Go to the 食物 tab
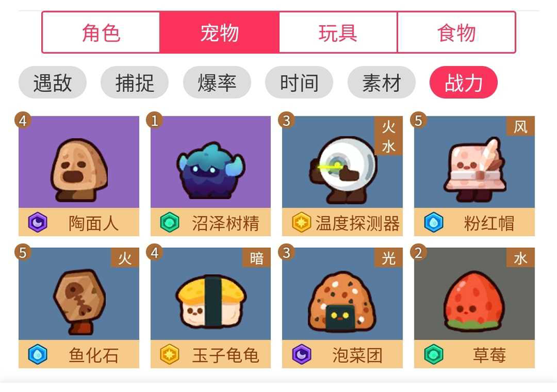 pos(457,33)
